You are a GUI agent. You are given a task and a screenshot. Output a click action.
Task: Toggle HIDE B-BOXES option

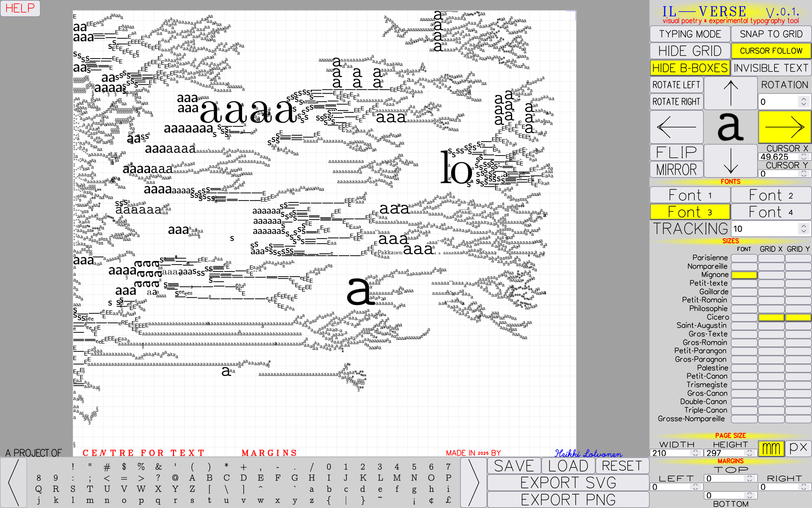pyautogui.click(x=690, y=68)
